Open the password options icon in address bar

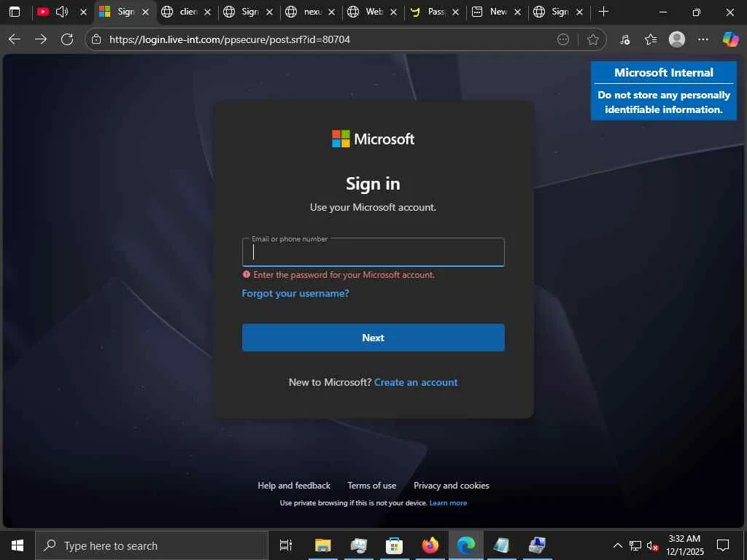(x=563, y=39)
